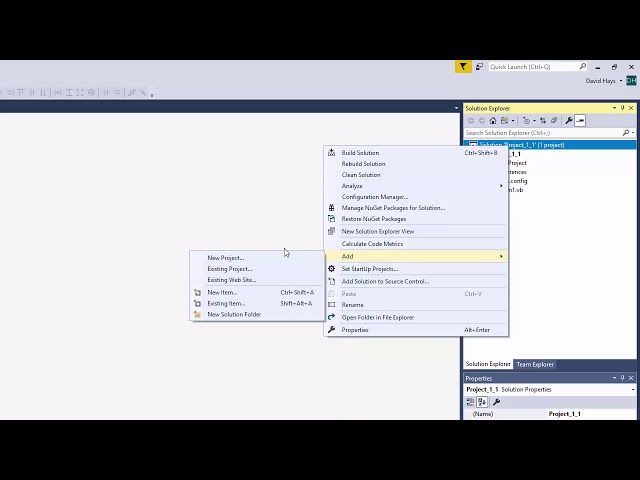Viewport: 640px width, 480px height.
Task: Click Property Pages wrench in Properties panel
Action: click(x=496, y=402)
